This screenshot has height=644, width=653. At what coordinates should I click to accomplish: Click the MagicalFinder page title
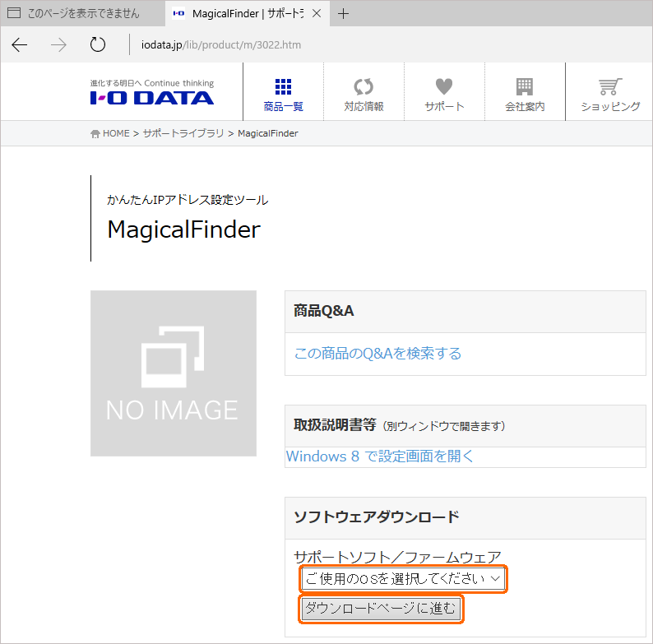[183, 229]
